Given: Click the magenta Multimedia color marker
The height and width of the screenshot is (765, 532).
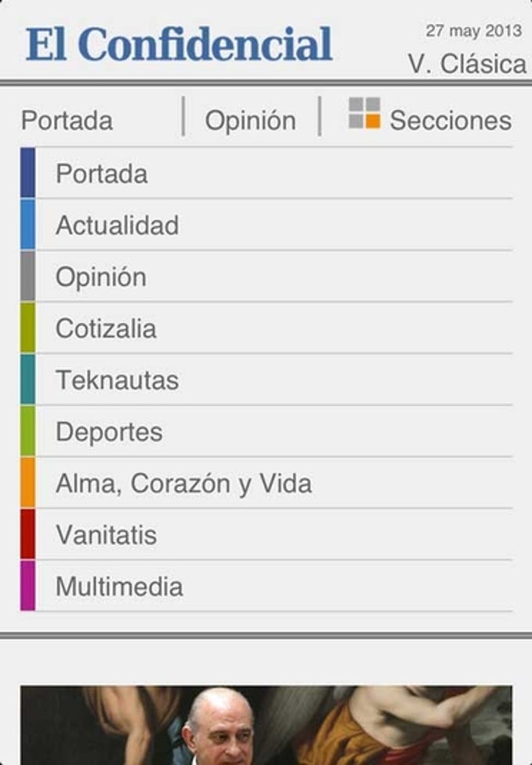Looking at the screenshot, I should coord(28,586).
